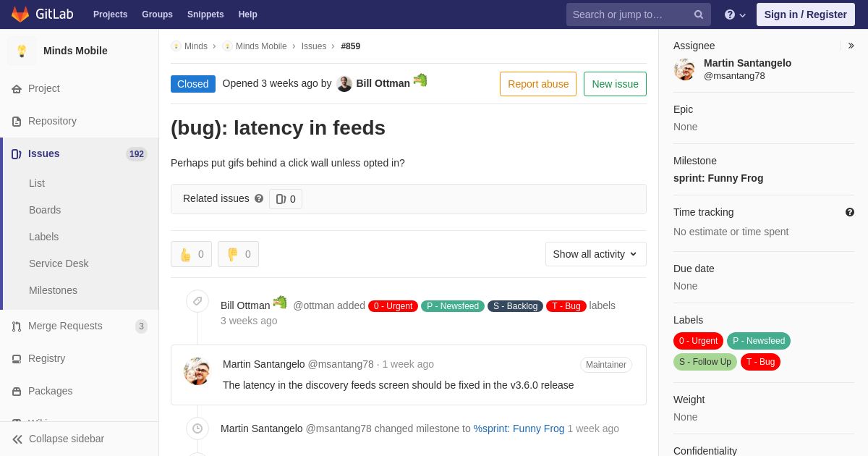This screenshot has width=868, height=456.
Task: Click the S - Follow Up label
Action: 705,362
